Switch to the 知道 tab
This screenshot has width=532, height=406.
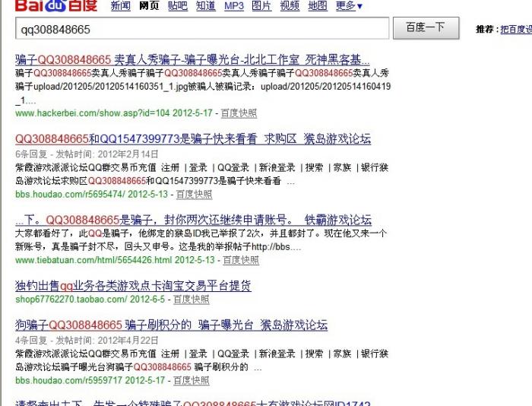coord(206,6)
